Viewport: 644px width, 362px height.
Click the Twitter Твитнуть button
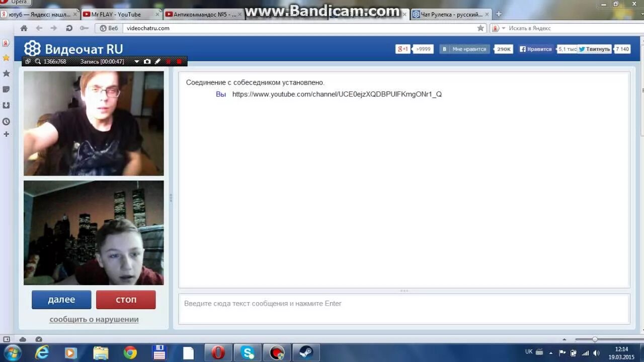pos(594,49)
